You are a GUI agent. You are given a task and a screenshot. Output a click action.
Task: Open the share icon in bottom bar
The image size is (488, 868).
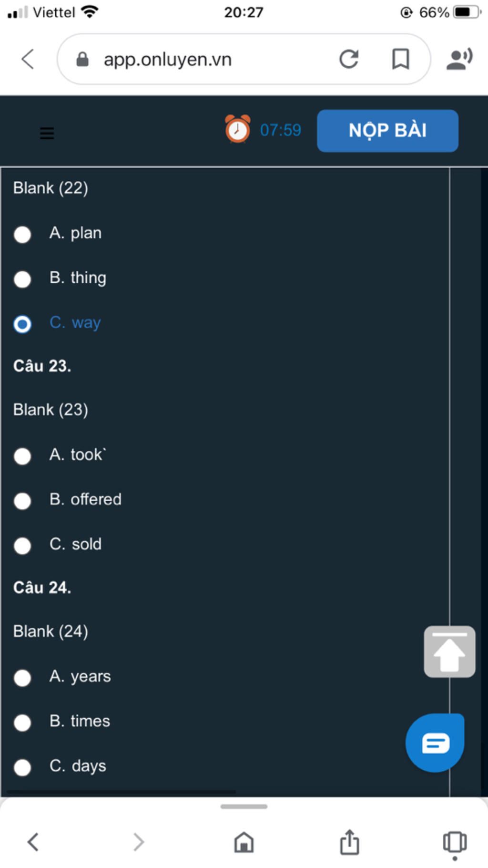[x=349, y=842]
